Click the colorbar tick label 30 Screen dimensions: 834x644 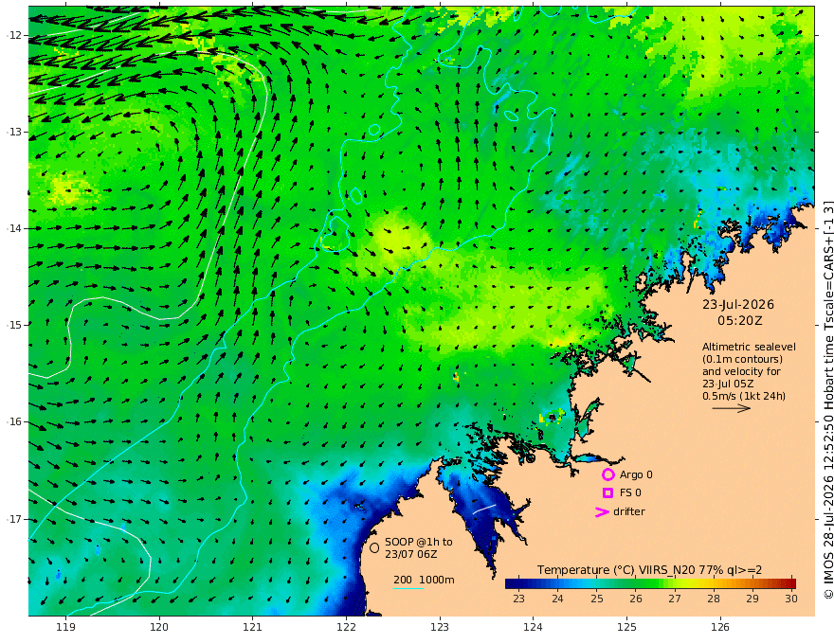coord(791,599)
